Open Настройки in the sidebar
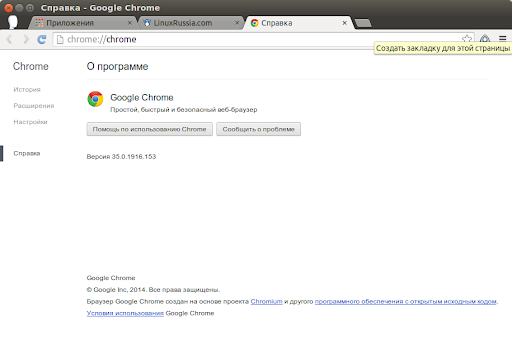This screenshot has width=512, height=364. pos(30,122)
